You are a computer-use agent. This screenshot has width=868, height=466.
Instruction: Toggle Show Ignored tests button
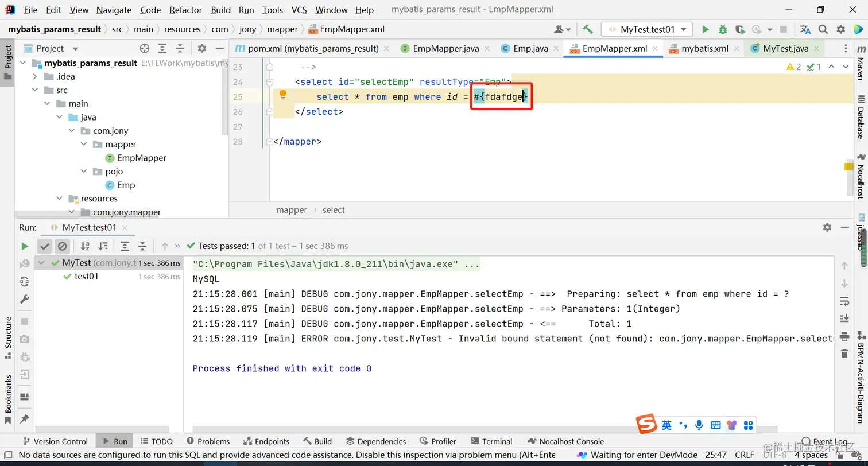click(x=62, y=246)
